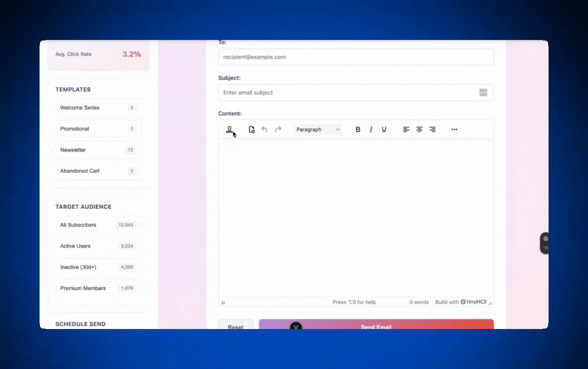Image resolution: width=588 pixels, height=369 pixels.
Task: Select the Welcome Series template
Action: tap(99, 108)
